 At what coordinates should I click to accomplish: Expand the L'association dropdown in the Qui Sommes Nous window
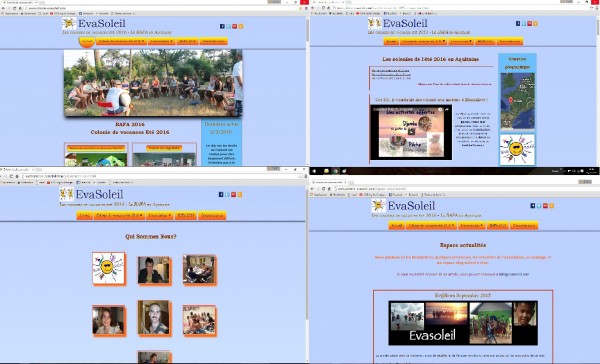point(159,215)
